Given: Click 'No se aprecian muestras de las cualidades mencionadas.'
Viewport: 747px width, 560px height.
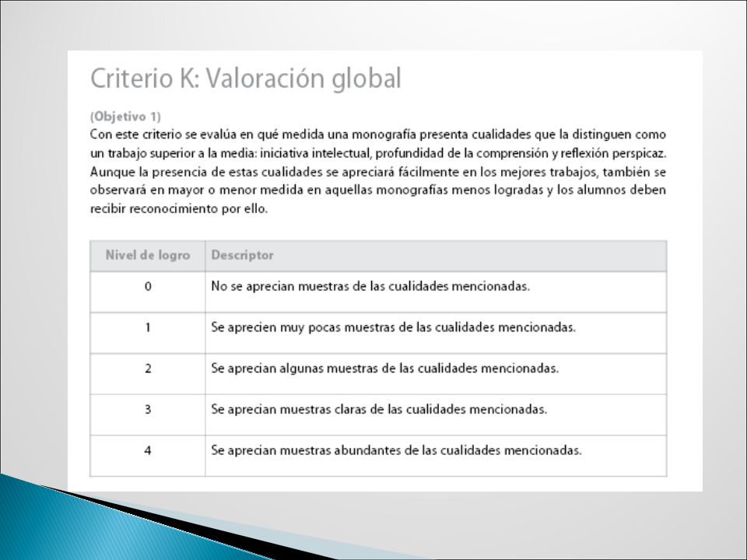Looking at the screenshot, I should 370,287.
